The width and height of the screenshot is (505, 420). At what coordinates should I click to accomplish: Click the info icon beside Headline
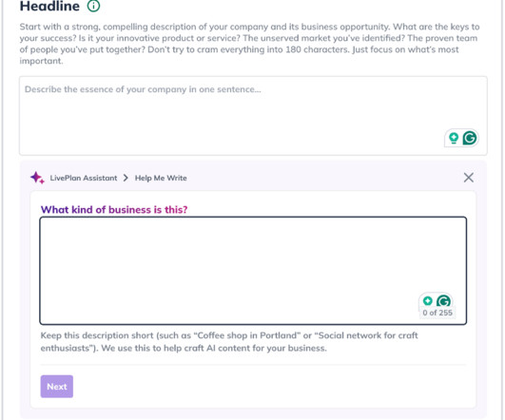point(94,6)
